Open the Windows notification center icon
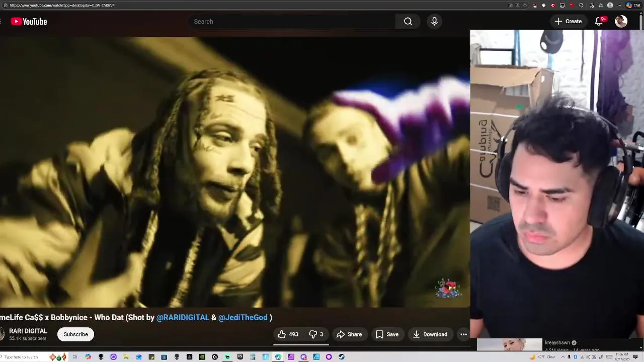This screenshot has height=362, width=644. point(635,357)
